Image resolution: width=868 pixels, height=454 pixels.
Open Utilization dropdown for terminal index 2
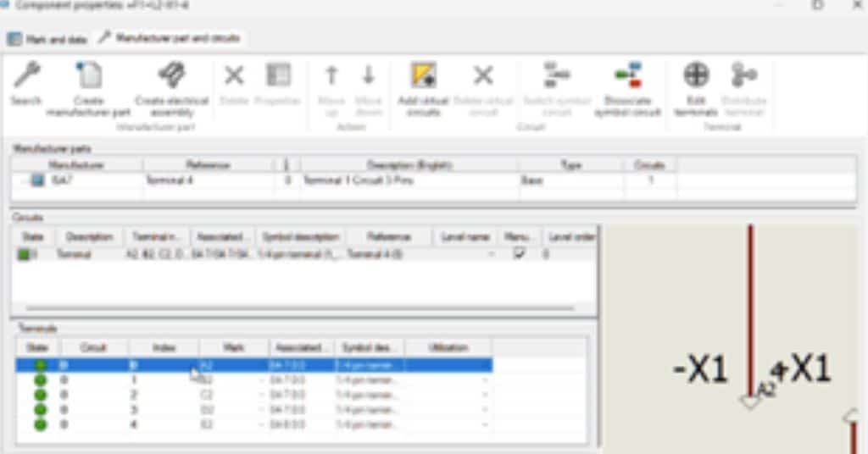[485, 395]
